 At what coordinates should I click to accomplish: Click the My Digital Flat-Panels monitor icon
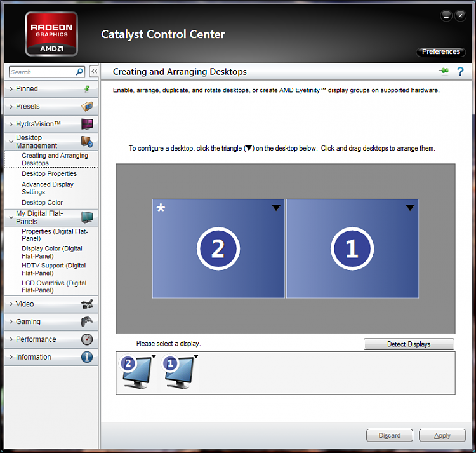pyautogui.click(x=87, y=217)
